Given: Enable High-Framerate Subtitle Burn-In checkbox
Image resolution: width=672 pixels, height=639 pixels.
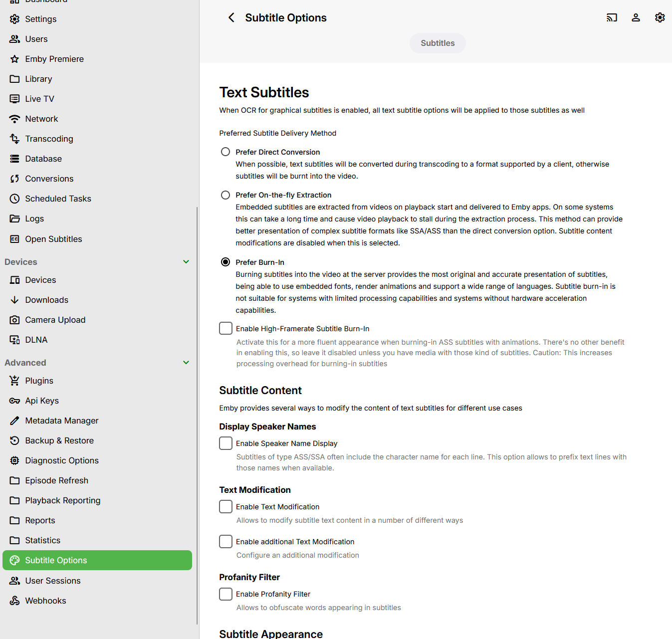Looking at the screenshot, I should tap(225, 328).
